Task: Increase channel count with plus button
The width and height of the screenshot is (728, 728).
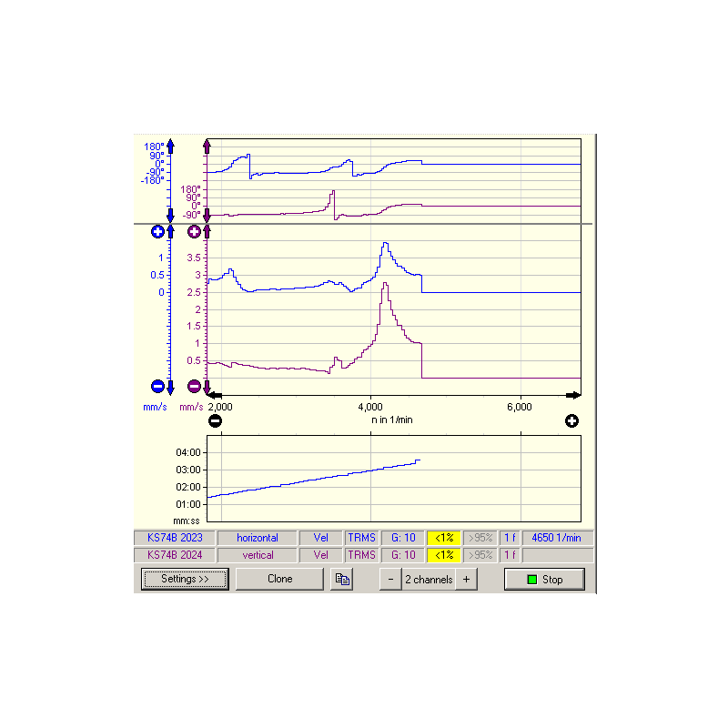Action: (466, 580)
